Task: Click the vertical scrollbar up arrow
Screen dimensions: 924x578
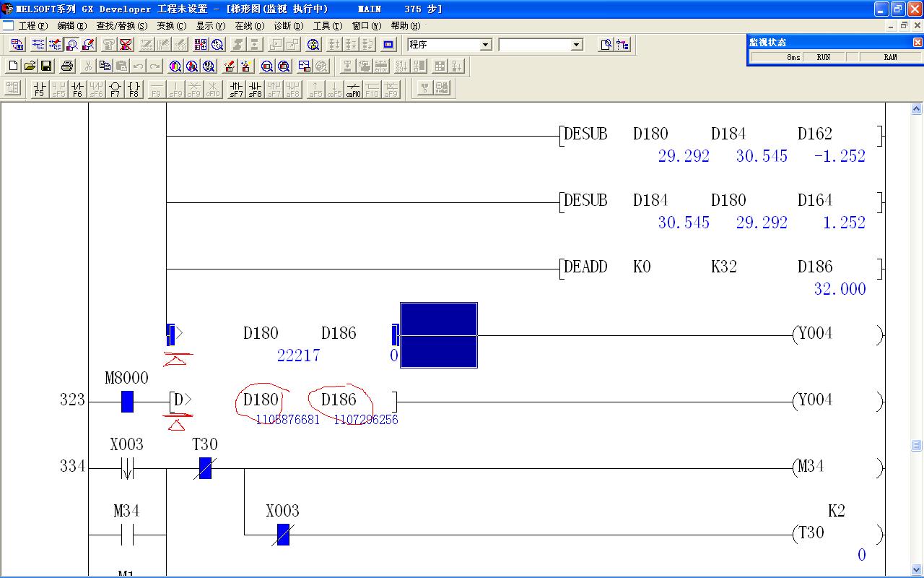Action: [x=916, y=109]
